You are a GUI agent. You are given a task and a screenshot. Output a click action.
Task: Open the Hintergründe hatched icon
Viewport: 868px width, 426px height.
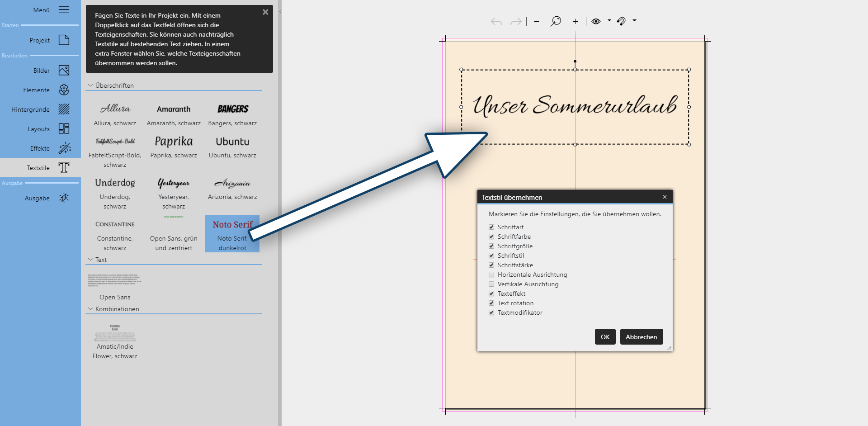point(64,109)
